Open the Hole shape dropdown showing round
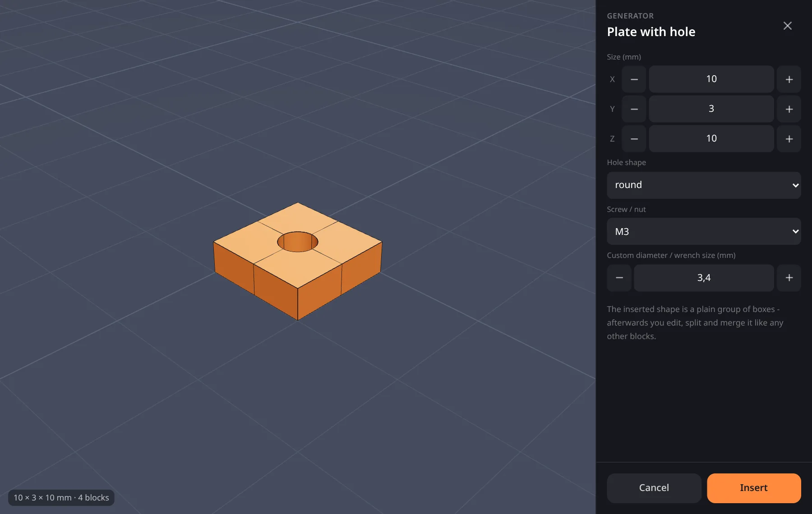Viewport: 812px width, 514px height. pyautogui.click(x=704, y=185)
